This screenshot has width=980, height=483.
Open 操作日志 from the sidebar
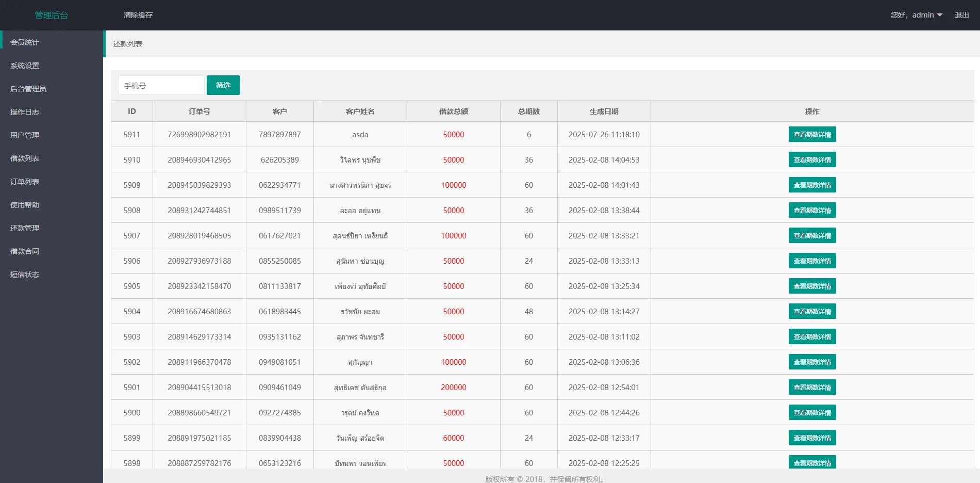click(x=25, y=112)
